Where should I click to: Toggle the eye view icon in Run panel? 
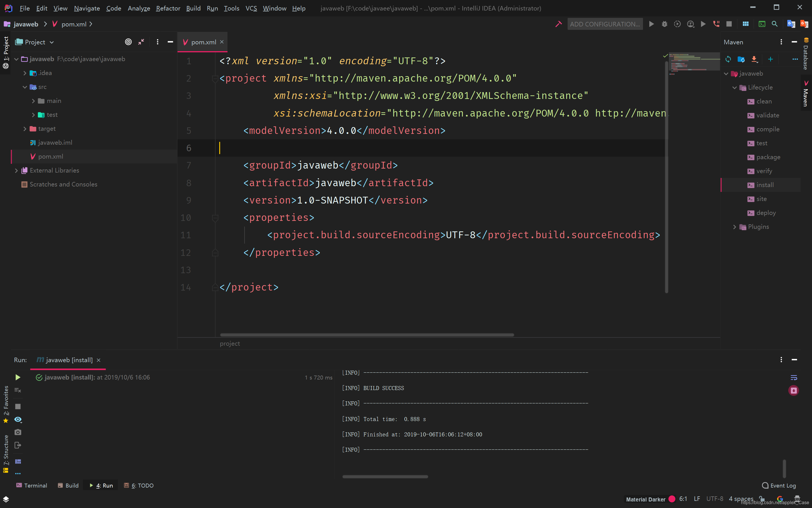tap(18, 419)
